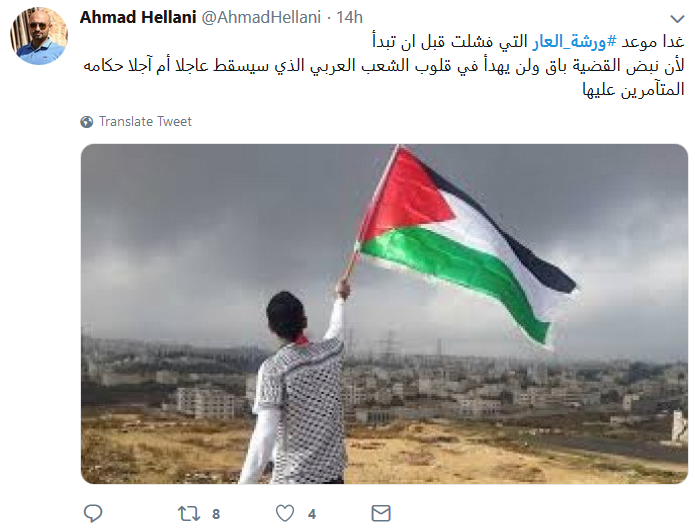Open the Palestinian flag photo
The width and height of the screenshot is (695, 531).
pos(384,314)
